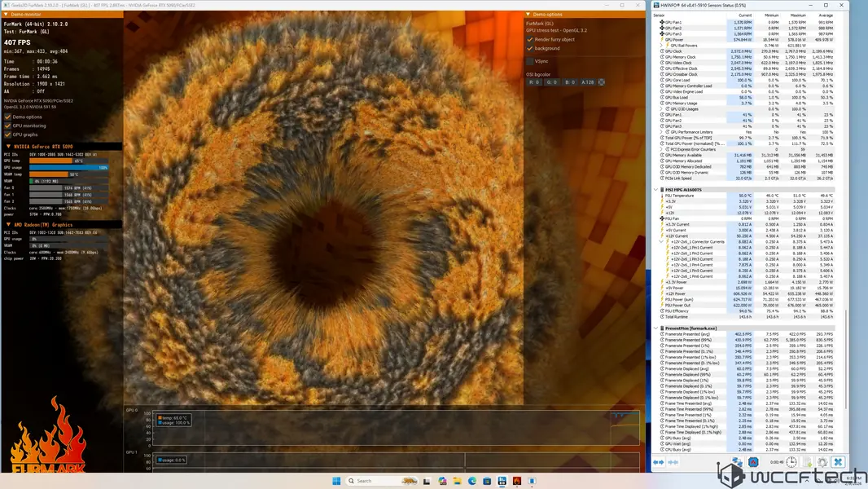The height and width of the screenshot is (489, 868).
Task: Uncheck the background checkbox
Action: click(x=530, y=48)
